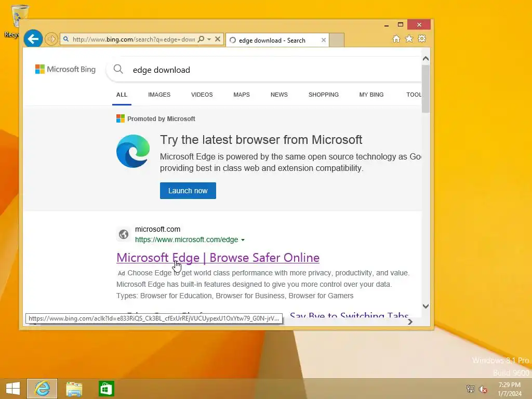The width and height of the screenshot is (532, 399).
Task: Open the Tools gear menu
Action: click(422, 38)
